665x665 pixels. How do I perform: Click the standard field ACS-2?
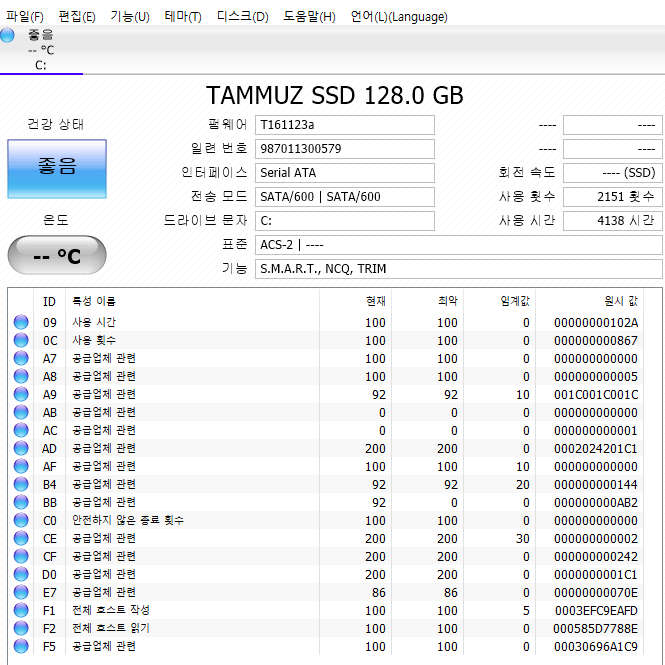coord(458,245)
